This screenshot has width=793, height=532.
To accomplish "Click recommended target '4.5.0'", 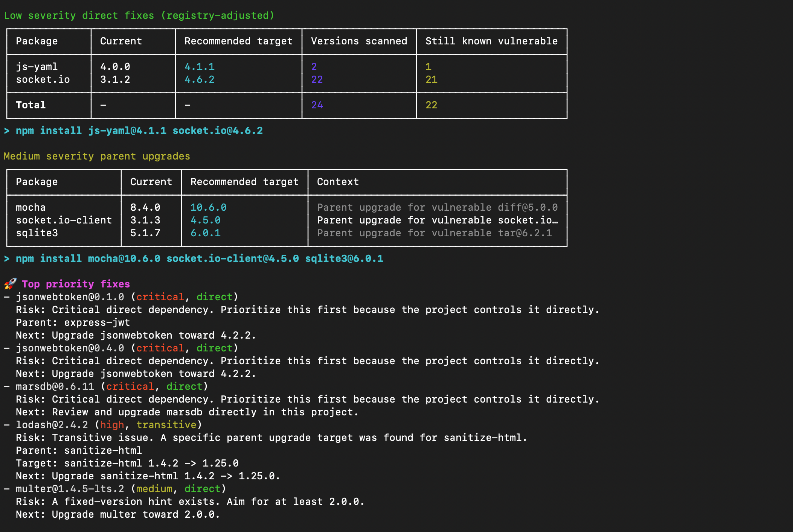I will pos(206,220).
